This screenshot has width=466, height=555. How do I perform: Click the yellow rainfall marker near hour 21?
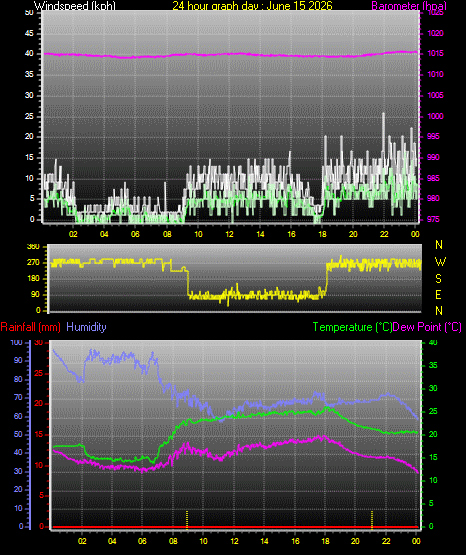[x=372, y=519]
